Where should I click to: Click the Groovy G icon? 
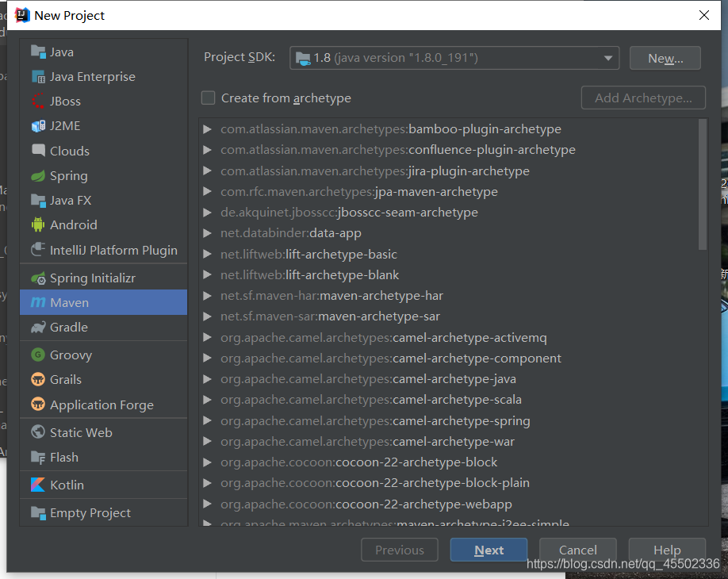pyautogui.click(x=38, y=355)
